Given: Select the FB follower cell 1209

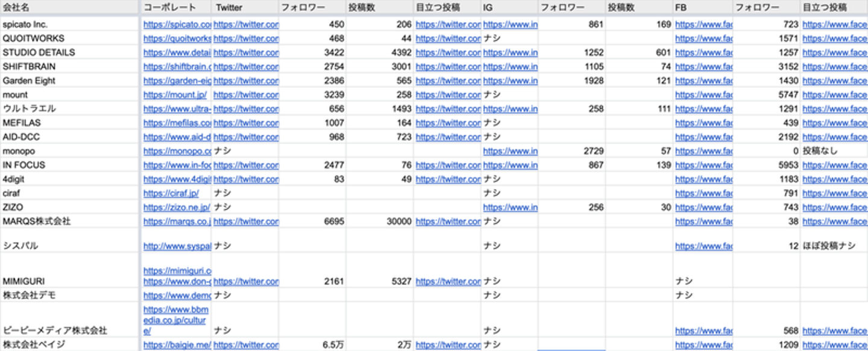Looking at the screenshot, I should (767, 345).
